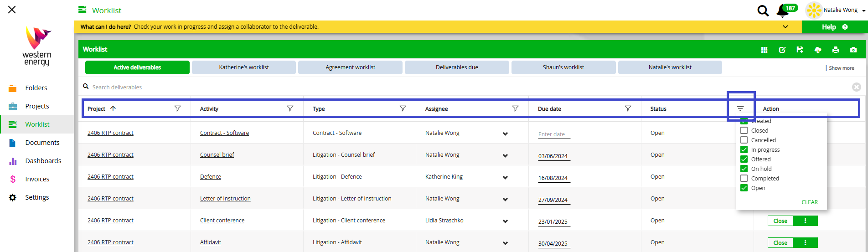
Task: Open more actions menu in Affidavit row
Action: [806, 243]
